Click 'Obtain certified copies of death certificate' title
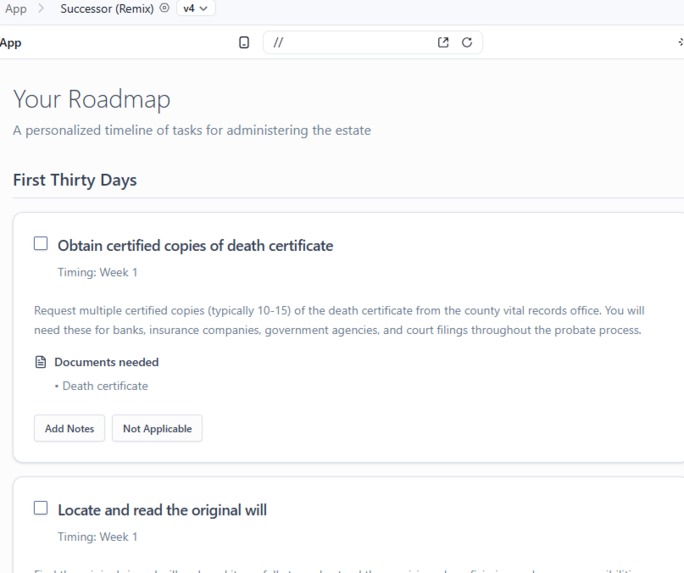 pyautogui.click(x=195, y=246)
